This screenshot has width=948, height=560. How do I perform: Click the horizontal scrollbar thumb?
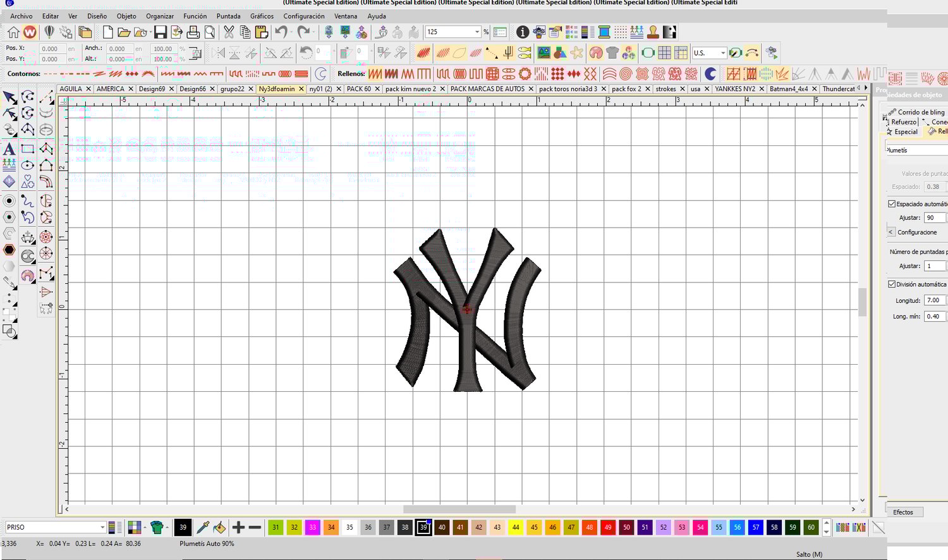[x=459, y=509]
